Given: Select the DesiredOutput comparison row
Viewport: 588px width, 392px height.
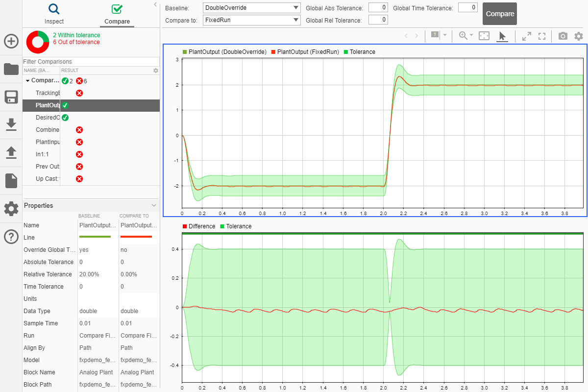Looking at the screenshot, I should pos(48,118).
